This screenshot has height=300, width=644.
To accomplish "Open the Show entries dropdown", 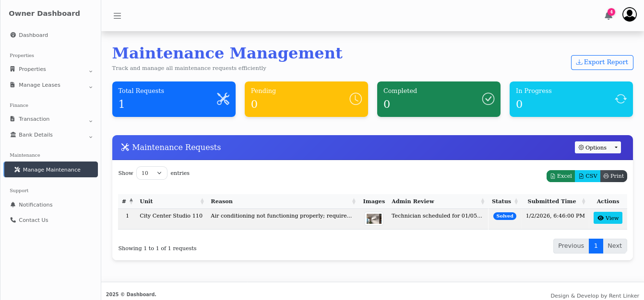I will (152, 173).
